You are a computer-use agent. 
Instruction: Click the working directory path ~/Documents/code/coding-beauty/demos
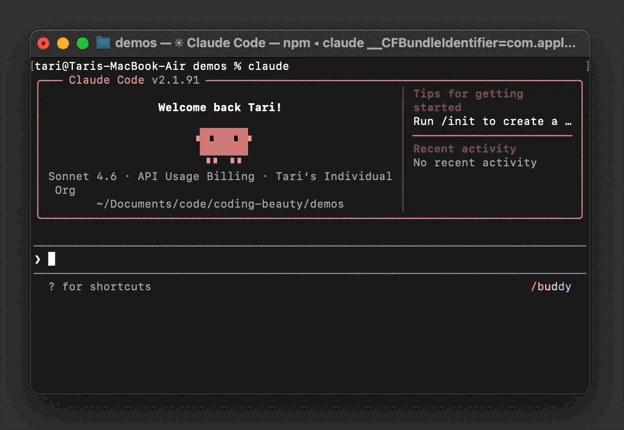point(220,204)
